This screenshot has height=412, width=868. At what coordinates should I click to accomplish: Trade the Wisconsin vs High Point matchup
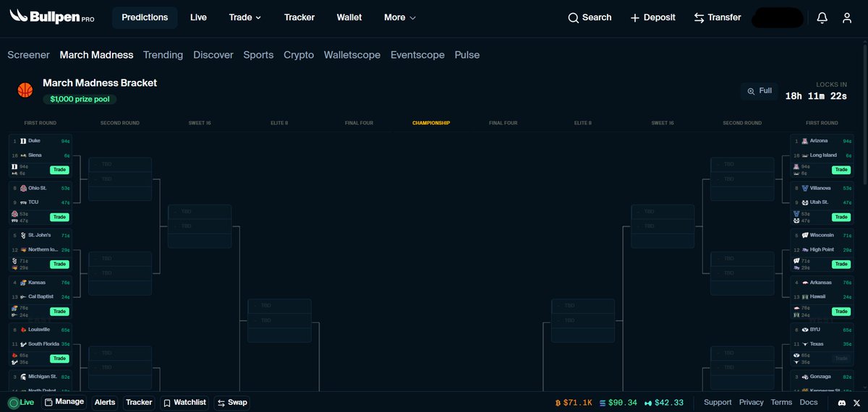[841, 264]
